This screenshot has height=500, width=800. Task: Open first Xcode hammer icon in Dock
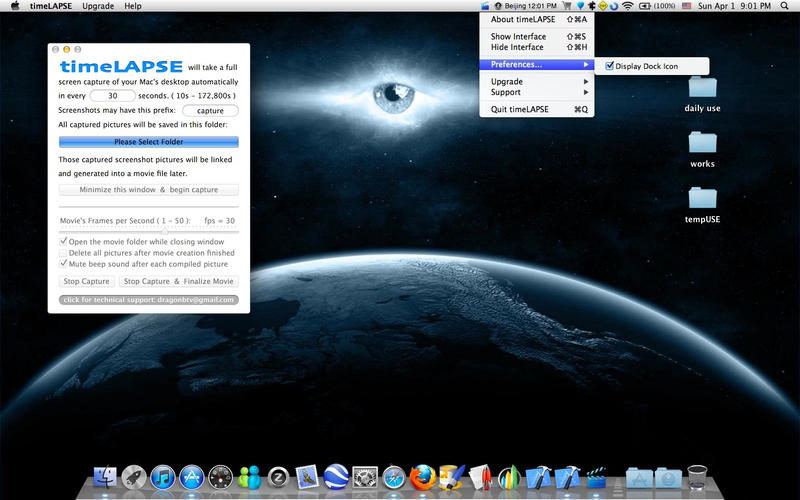pyautogui.click(x=538, y=478)
